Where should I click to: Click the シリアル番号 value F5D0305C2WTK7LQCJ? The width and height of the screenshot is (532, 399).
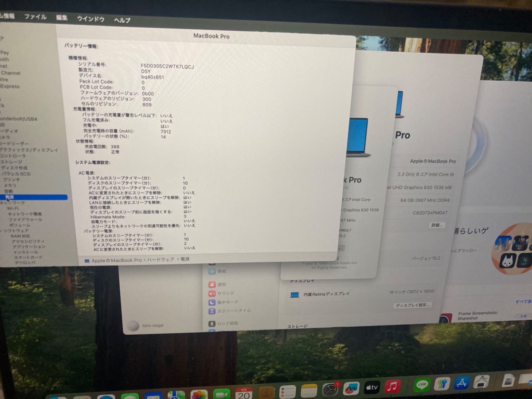(167, 66)
